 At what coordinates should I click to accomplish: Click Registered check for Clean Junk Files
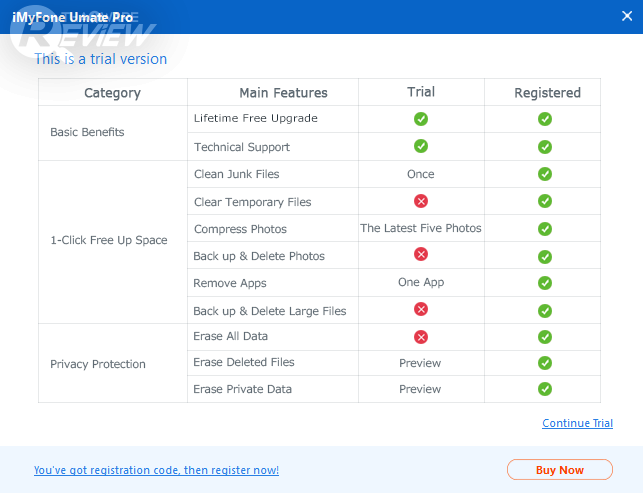point(545,174)
